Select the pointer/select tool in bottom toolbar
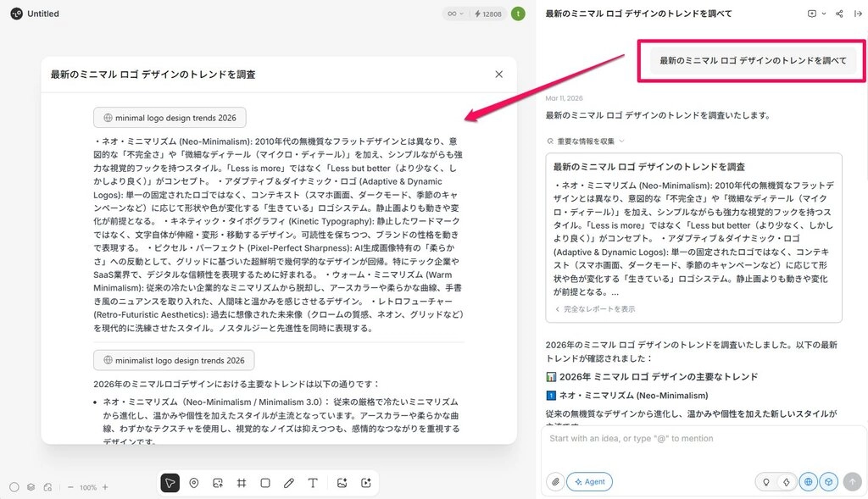 click(x=170, y=483)
